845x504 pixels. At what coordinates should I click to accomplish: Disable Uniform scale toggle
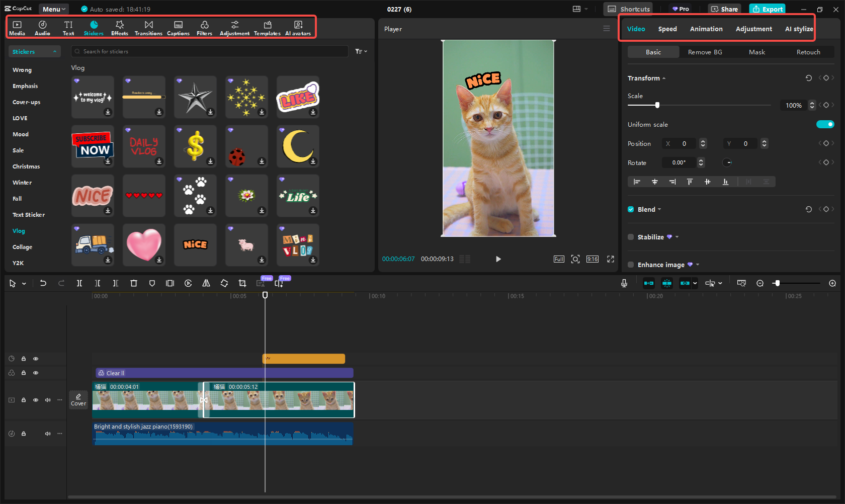point(825,124)
